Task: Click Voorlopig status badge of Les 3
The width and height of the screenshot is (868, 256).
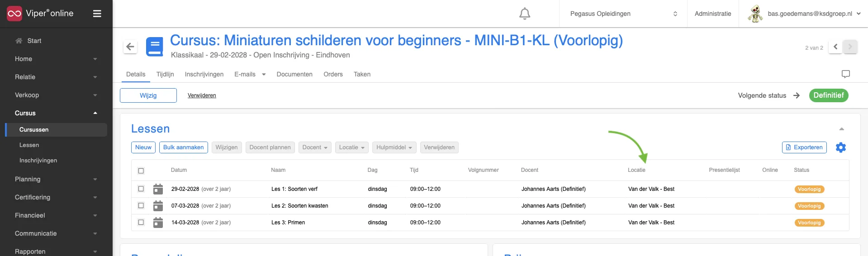Action: pos(809,223)
